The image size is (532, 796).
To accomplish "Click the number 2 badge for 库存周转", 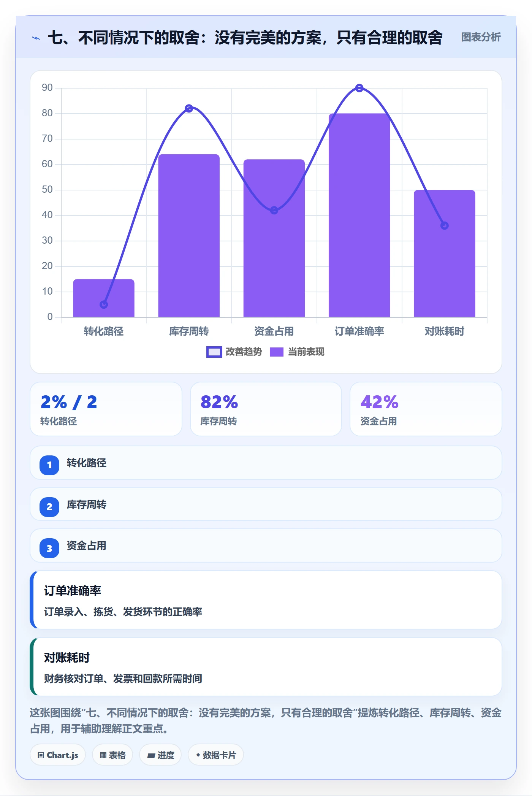I will pos(49,507).
